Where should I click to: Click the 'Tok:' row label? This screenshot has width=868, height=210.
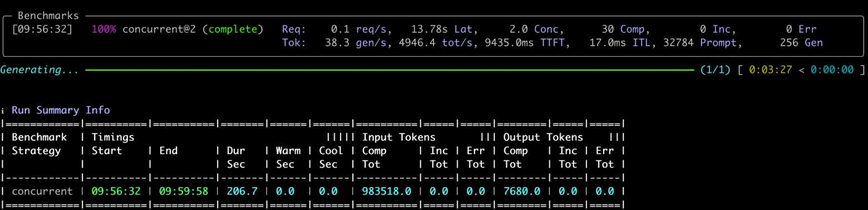(x=294, y=42)
